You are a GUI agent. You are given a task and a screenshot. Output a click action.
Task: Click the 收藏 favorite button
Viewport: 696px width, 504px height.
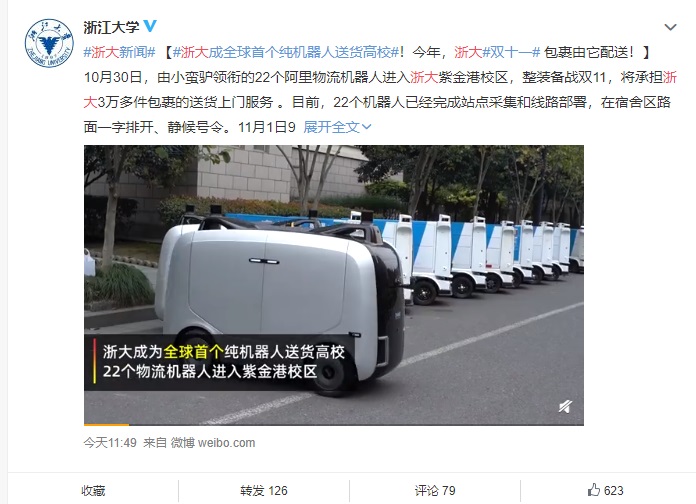93,490
